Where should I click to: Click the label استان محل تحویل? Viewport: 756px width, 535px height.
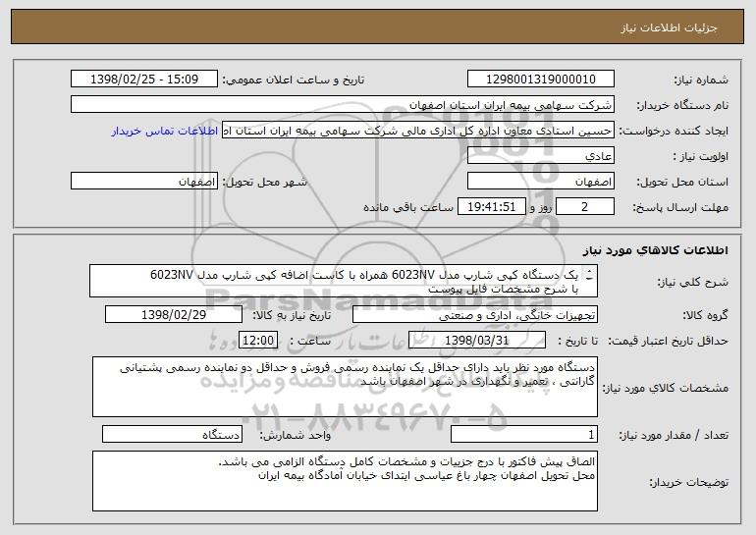pos(682,183)
